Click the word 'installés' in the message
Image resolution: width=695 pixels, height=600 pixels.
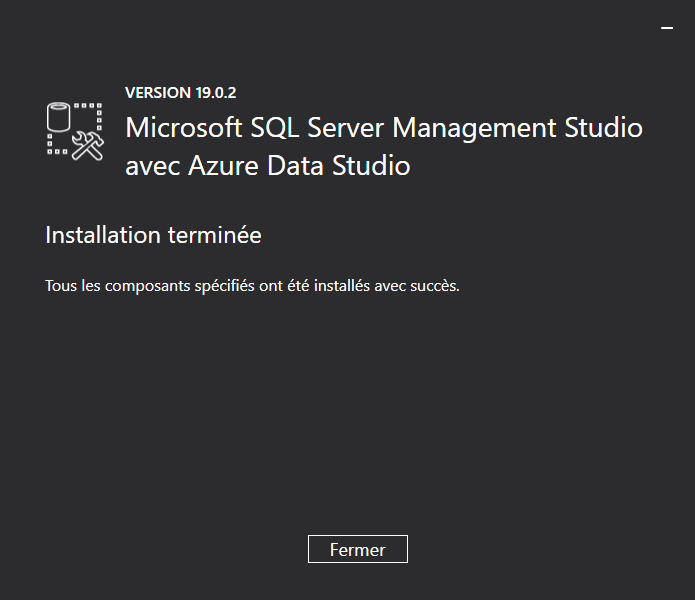pos(342,286)
